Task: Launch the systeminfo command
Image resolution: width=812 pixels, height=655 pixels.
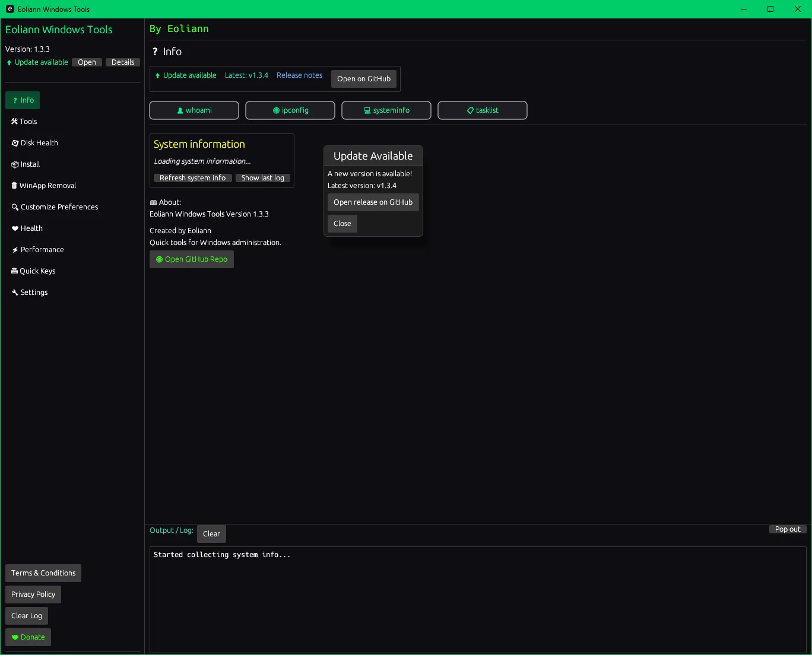Action: click(386, 110)
